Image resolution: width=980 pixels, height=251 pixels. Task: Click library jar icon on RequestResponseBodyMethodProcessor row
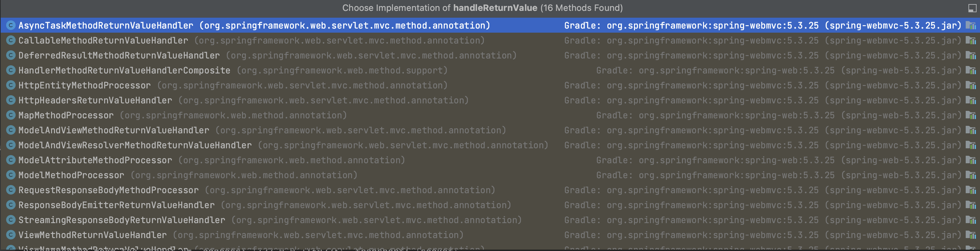pyautogui.click(x=971, y=190)
